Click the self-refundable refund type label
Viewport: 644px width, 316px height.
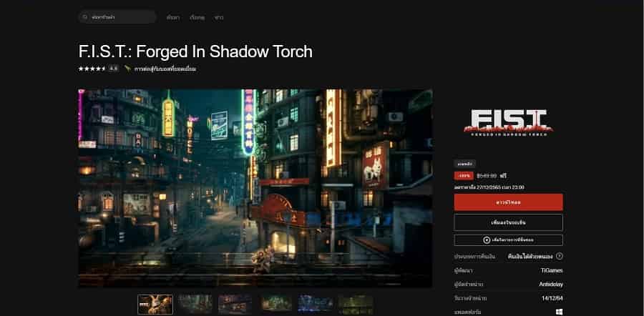click(530, 256)
